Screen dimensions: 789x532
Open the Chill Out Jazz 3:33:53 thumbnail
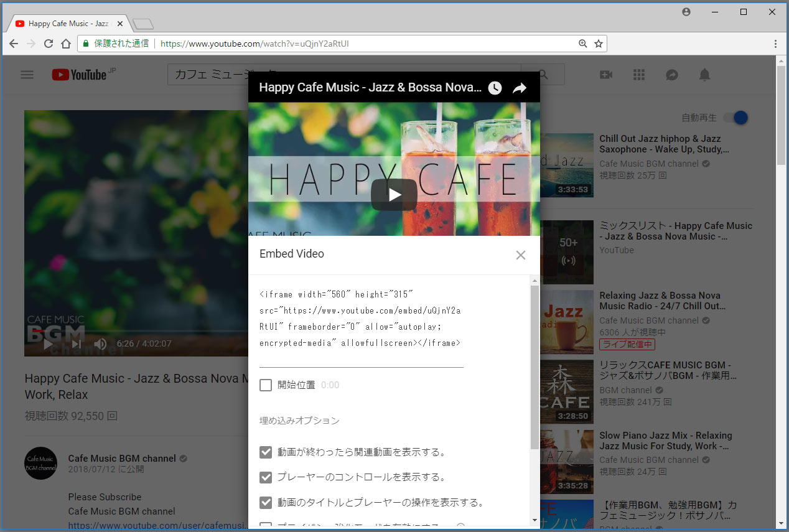click(567, 165)
